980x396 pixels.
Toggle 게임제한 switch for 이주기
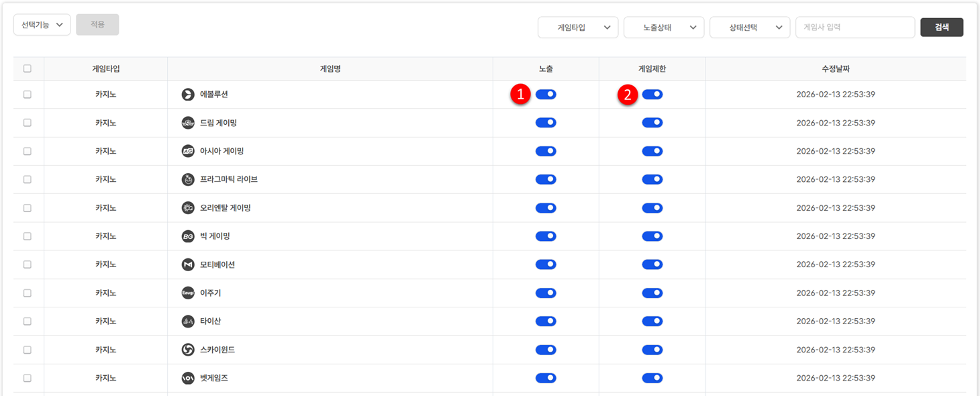click(x=652, y=293)
